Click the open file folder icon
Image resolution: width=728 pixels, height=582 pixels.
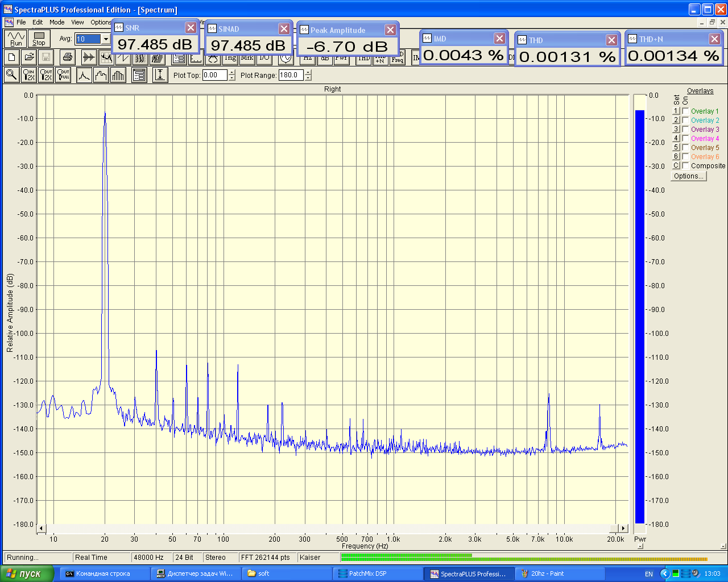(x=29, y=57)
